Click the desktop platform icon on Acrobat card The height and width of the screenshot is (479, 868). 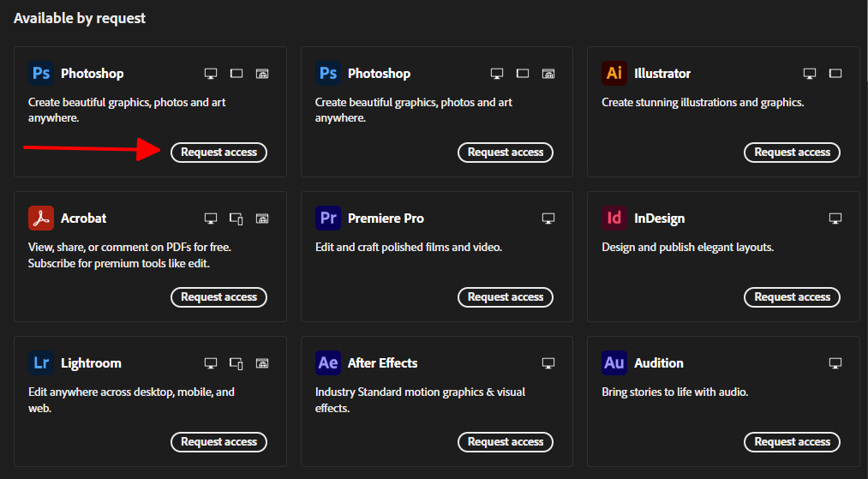click(x=211, y=219)
